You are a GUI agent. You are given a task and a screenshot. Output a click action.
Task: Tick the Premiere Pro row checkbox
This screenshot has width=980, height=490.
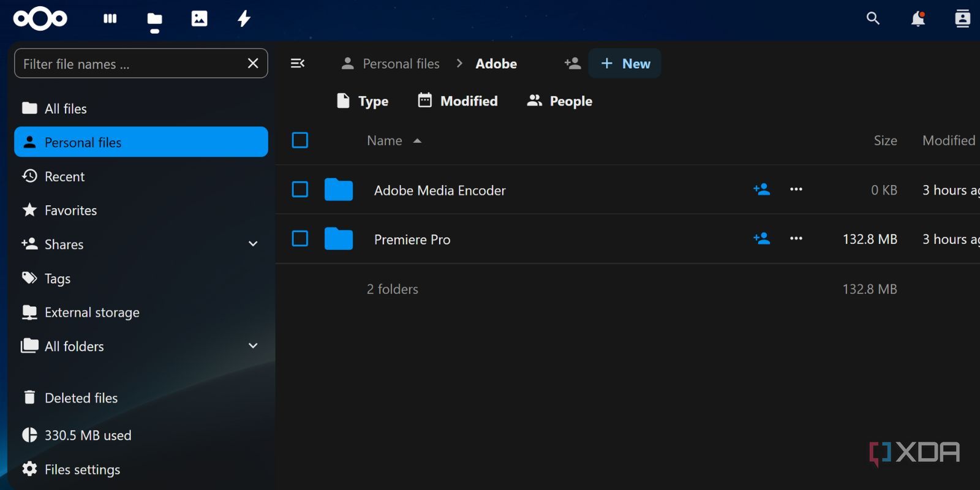point(300,239)
